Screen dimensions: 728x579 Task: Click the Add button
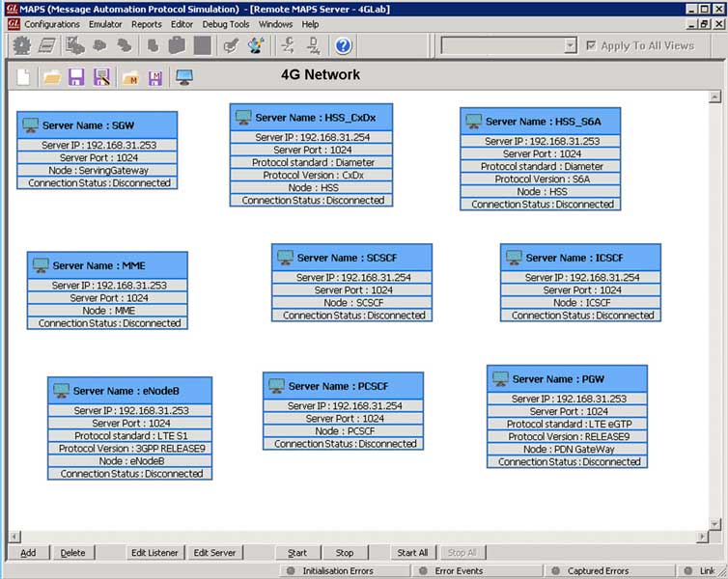pos(28,553)
